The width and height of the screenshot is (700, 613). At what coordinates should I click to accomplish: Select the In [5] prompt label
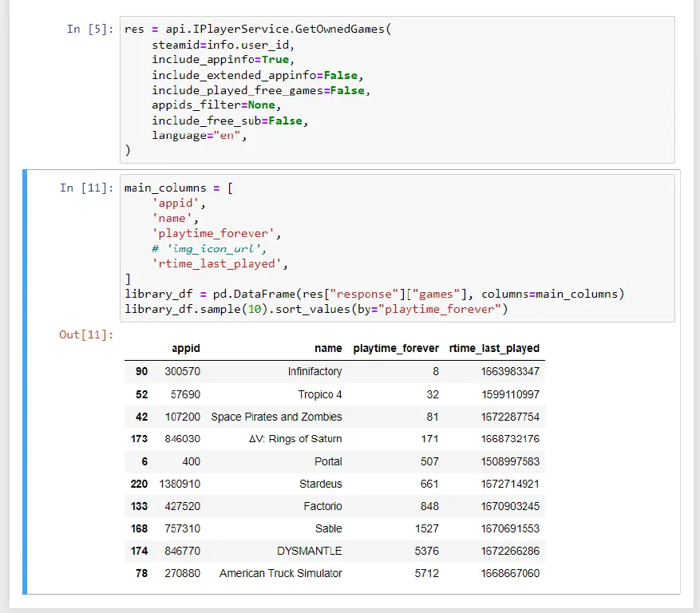pyautogui.click(x=89, y=29)
